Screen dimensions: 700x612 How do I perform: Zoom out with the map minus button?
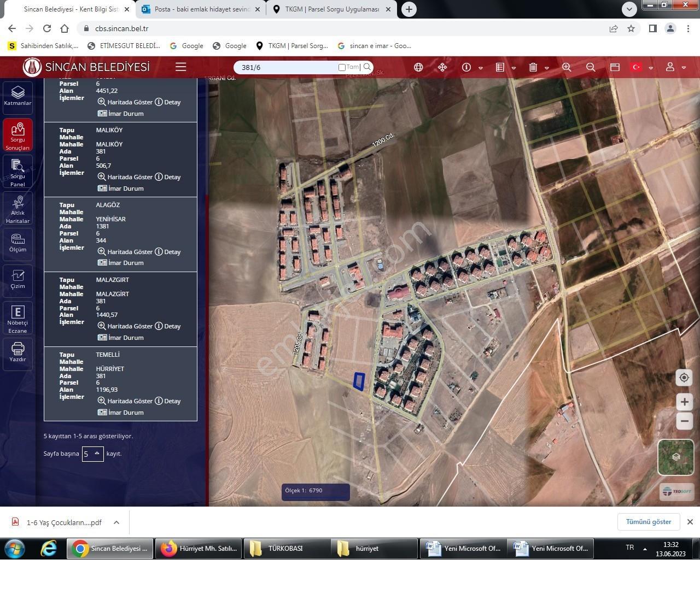coord(684,421)
